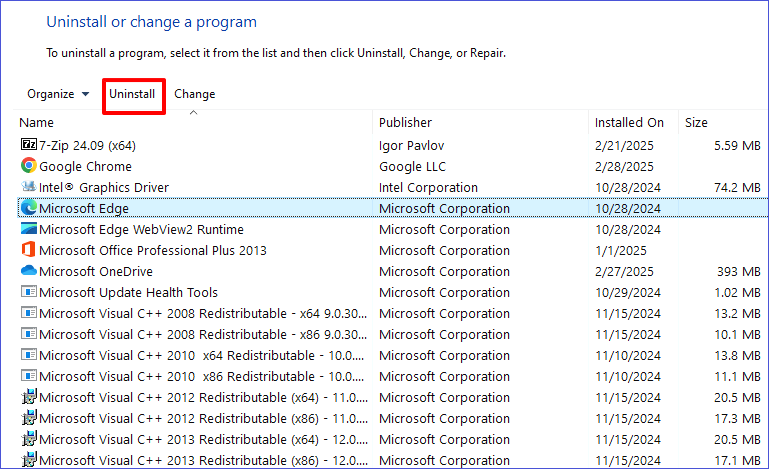Screen dimensions: 769x469
Task: Select Microsoft Office Professional Plus 2013
Action: pyautogui.click(x=153, y=251)
